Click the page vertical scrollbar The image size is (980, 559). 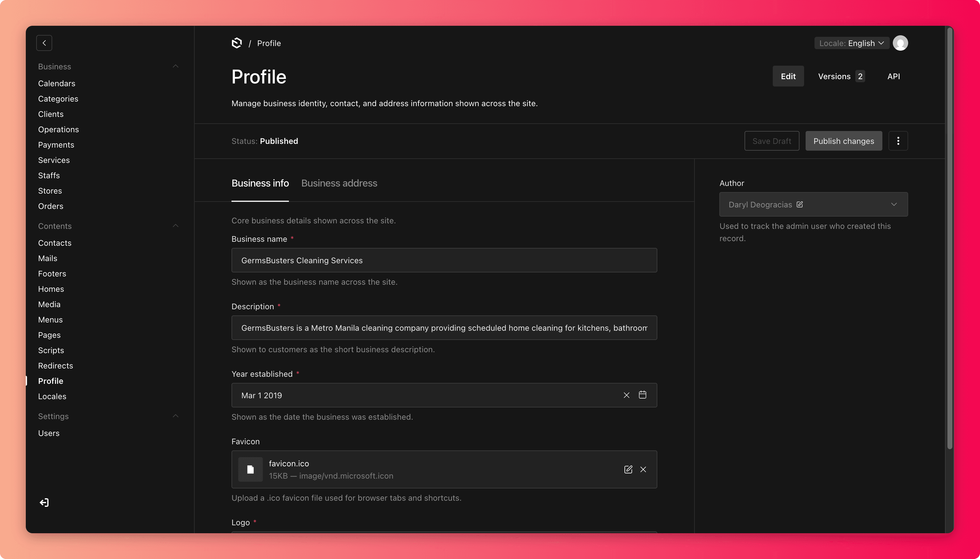tap(949, 238)
